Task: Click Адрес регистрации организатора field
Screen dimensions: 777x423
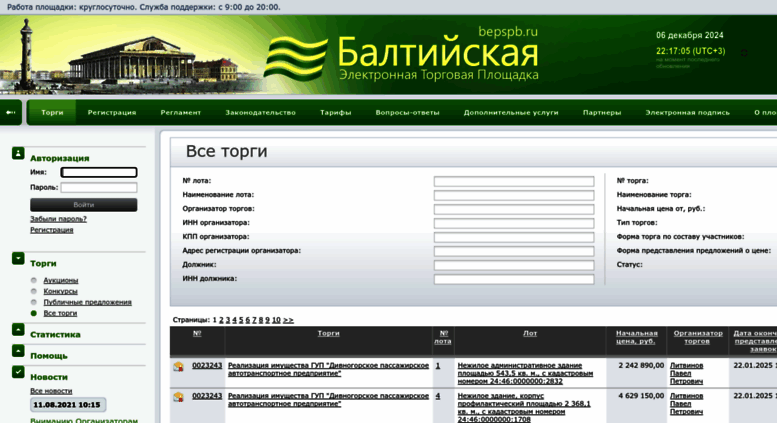Action: coord(514,251)
